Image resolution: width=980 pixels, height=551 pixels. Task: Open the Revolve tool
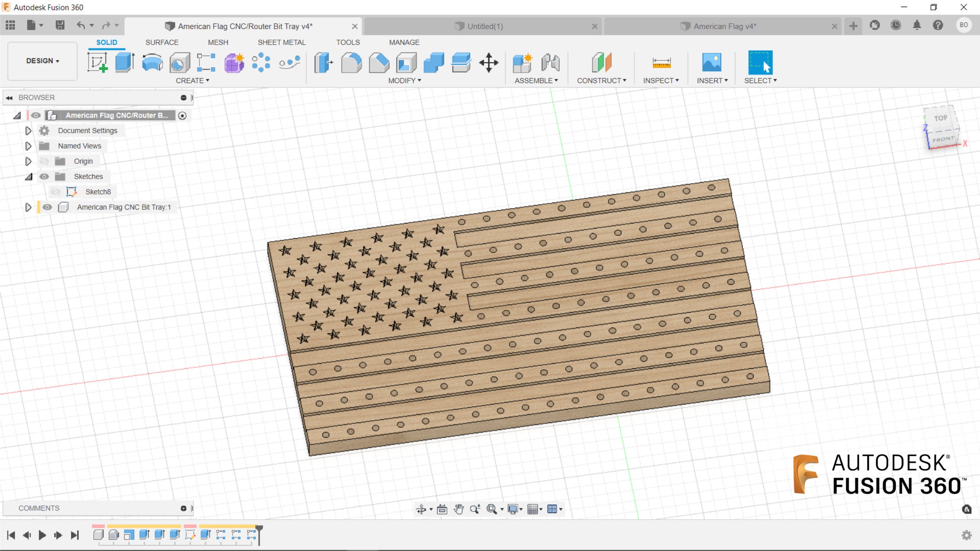(152, 63)
